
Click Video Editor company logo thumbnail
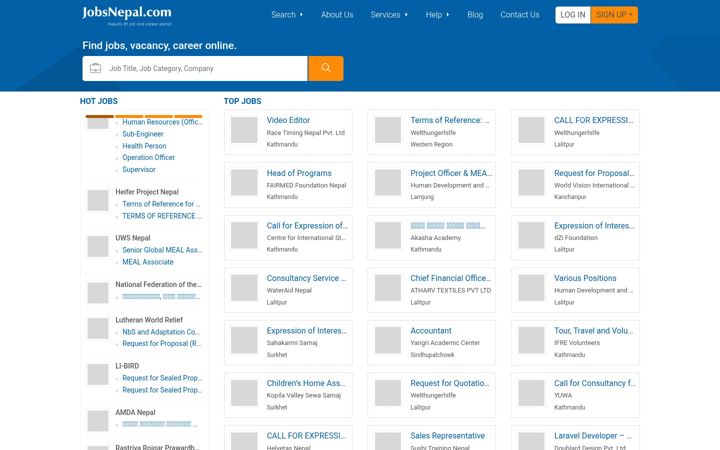[x=244, y=130]
